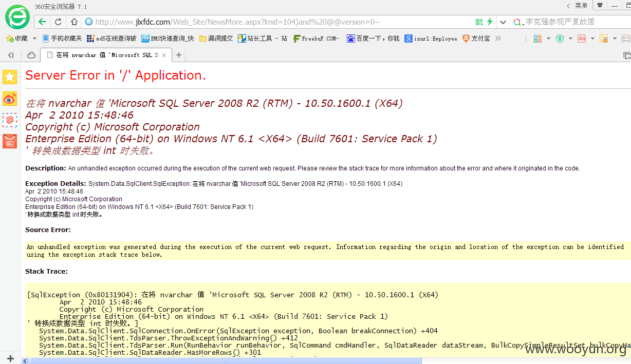Open the FreebuF.COM bookmark
Screen dimensions: 631x364
(x=316, y=39)
